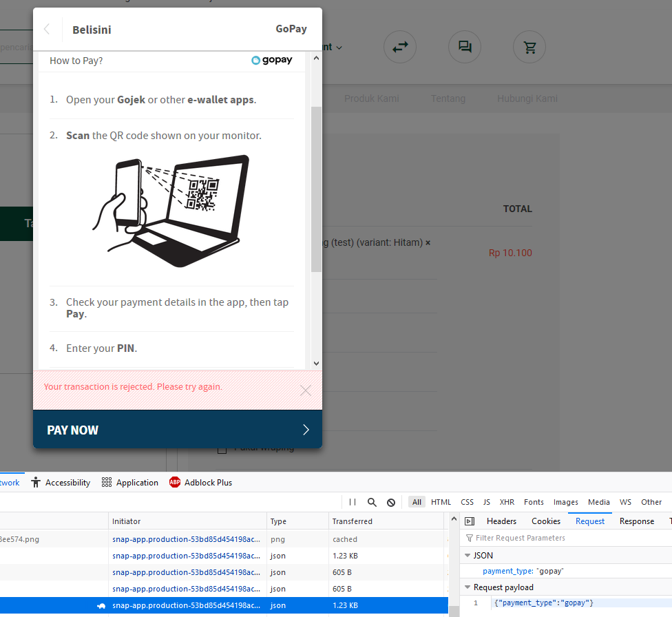The image size is (672, 617).
Task: Toggle the network details pane icon
Action: pyautogui.click(x=470, y=521)
